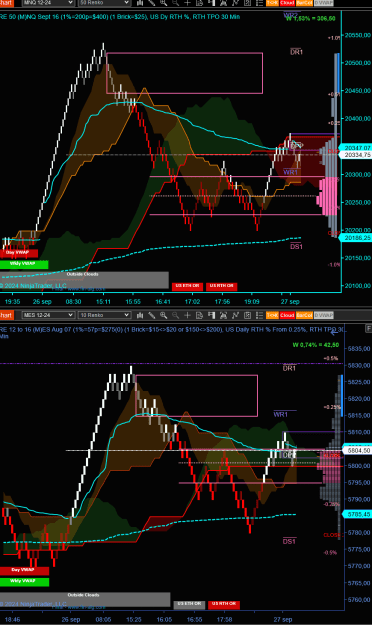Click gray Outside Clouds button on MES chart
The image size is (372, 625).
click(85, 599)
